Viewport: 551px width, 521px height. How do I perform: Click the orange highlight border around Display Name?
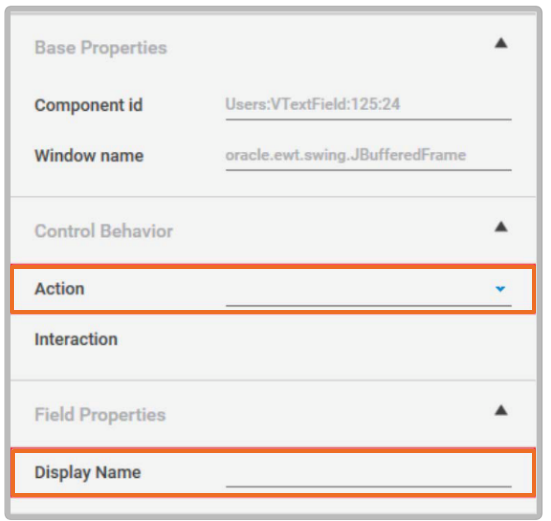[x=273, y=450]
